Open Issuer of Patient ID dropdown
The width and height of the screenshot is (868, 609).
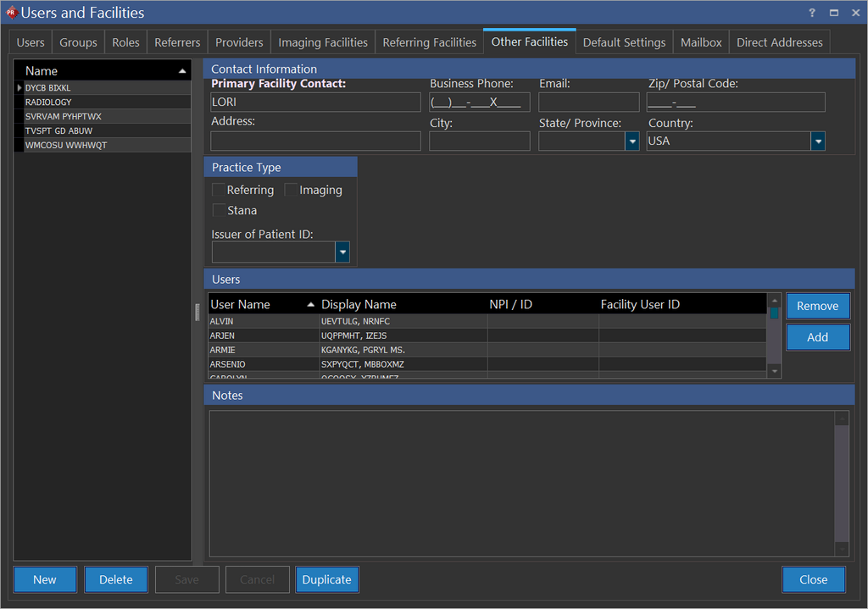(342, 252)
